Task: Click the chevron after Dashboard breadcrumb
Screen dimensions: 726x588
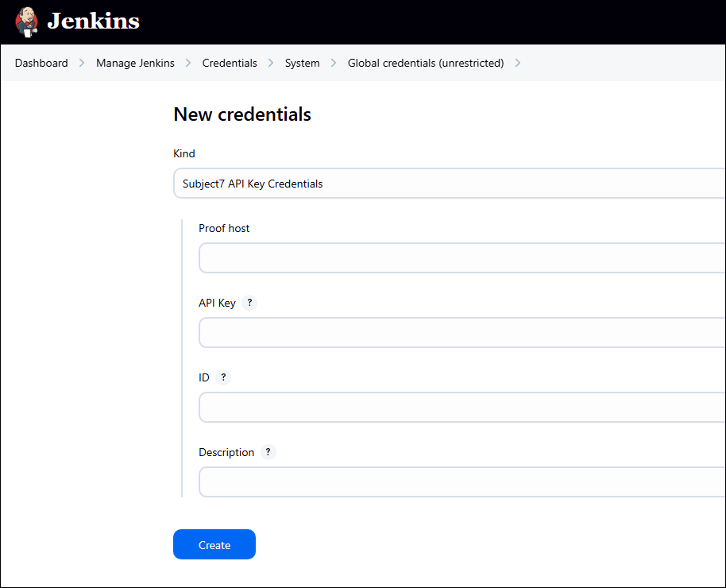Action: 82,63
